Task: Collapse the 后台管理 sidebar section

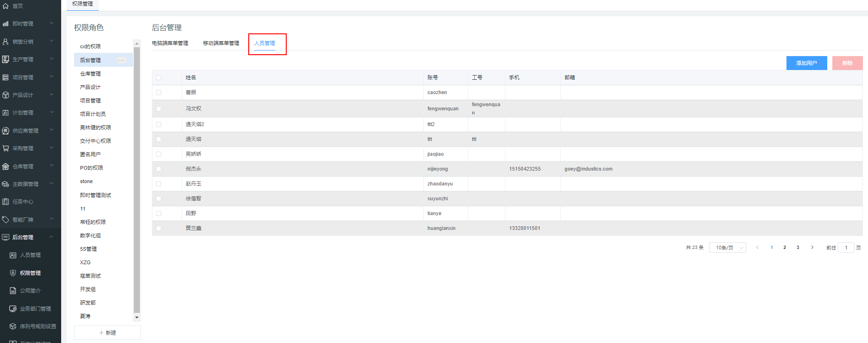Action: (x=51, y=237)
